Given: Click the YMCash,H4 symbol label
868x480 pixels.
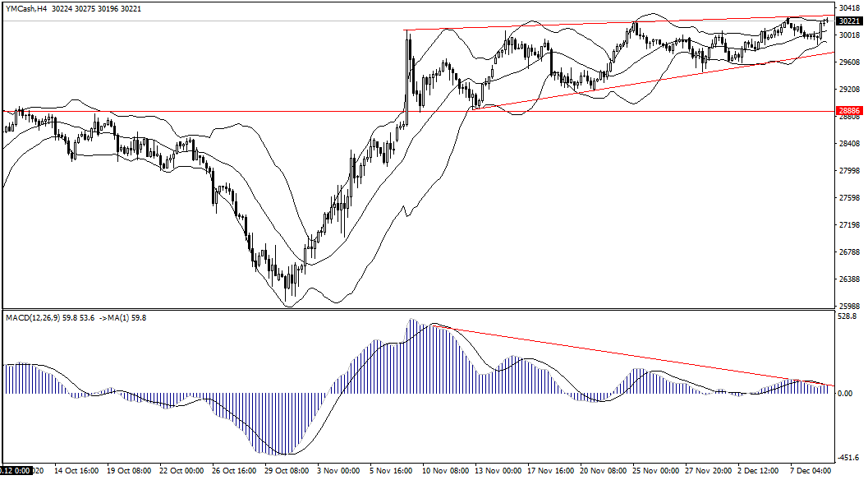Looking at the screenshot, I should pos(25,8).
